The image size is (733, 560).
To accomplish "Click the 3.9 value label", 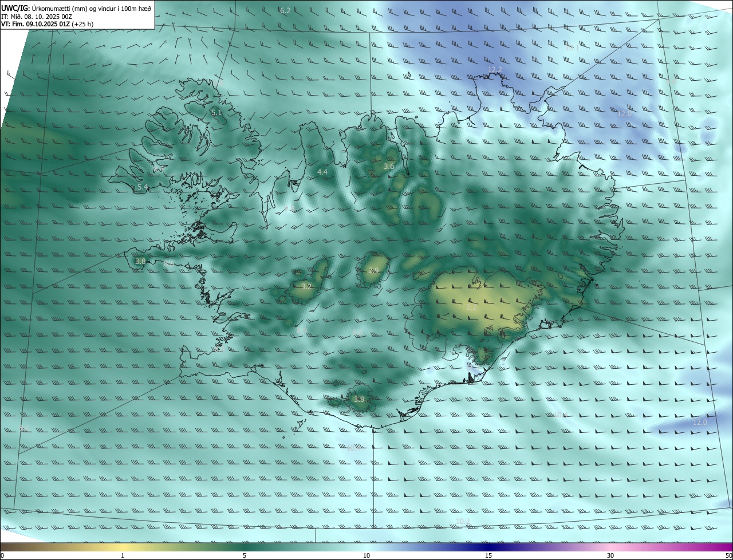I will pos(359,399).
